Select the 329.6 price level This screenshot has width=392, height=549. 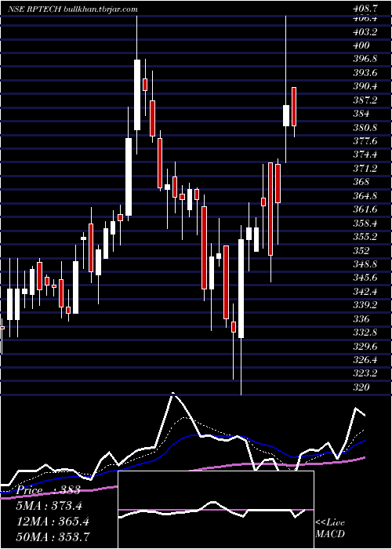click(365, 347)
